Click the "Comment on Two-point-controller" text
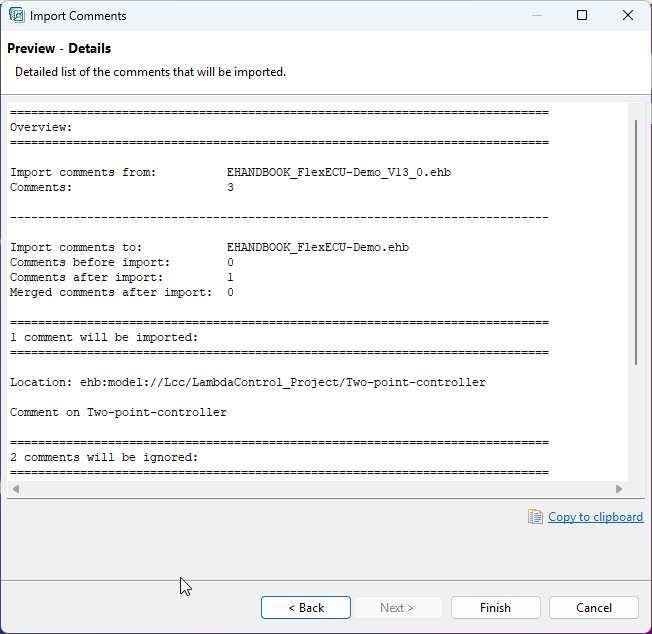This screenshot has height=634, width=652. pos(118,412)
